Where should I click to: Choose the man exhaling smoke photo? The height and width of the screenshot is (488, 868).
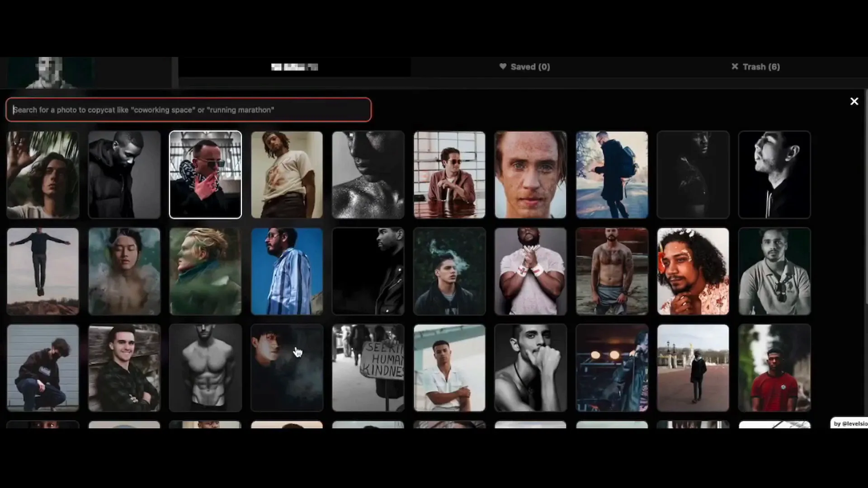449,271
